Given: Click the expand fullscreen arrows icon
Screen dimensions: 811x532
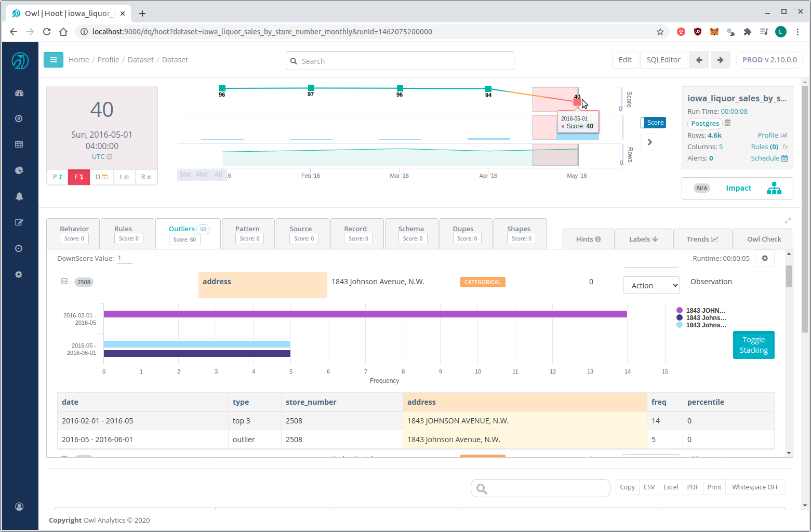Looking at the screenshot, I should point(788,220).
